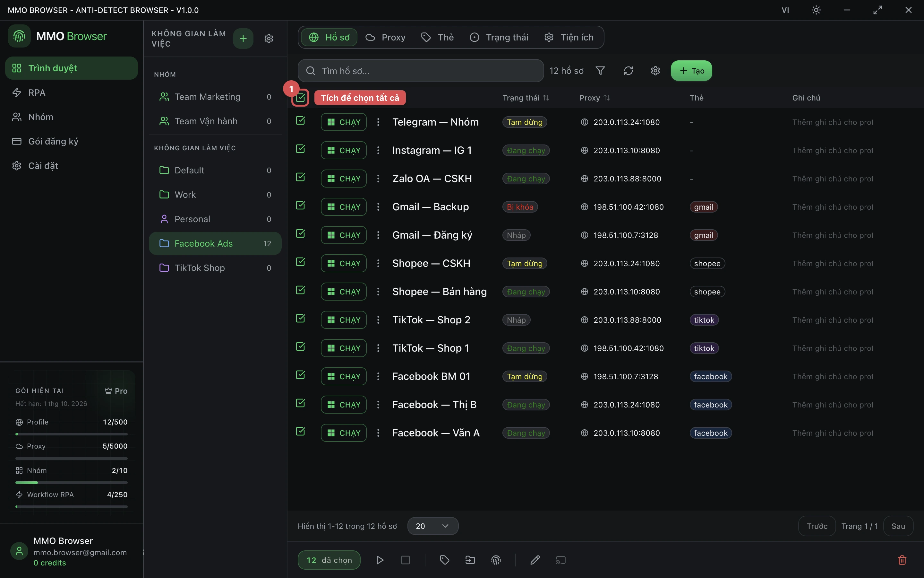Open the Trạng thái tab
This screenshot has height=578, width=924.
point(499,38)
